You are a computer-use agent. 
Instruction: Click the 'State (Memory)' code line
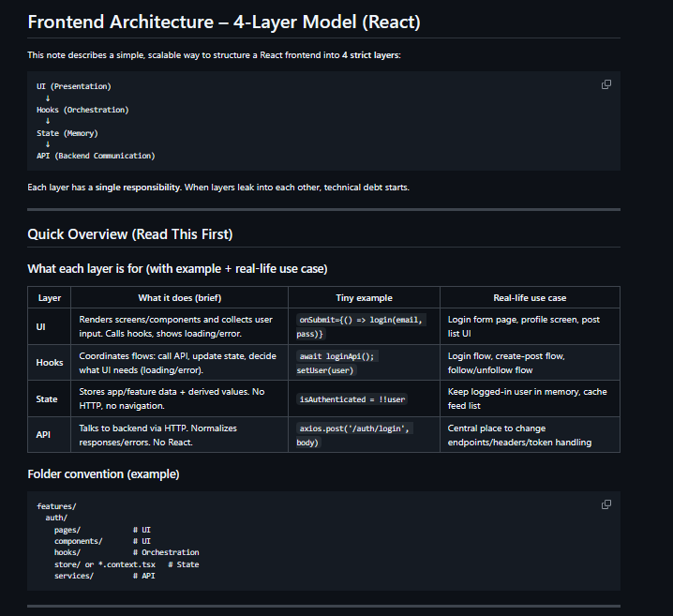click(67, 133)
